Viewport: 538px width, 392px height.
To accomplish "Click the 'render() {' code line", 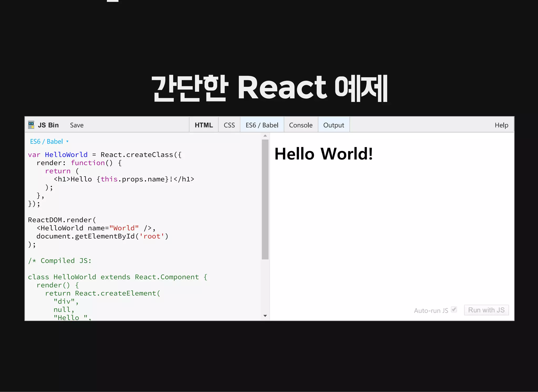I will tap(58, 285).
